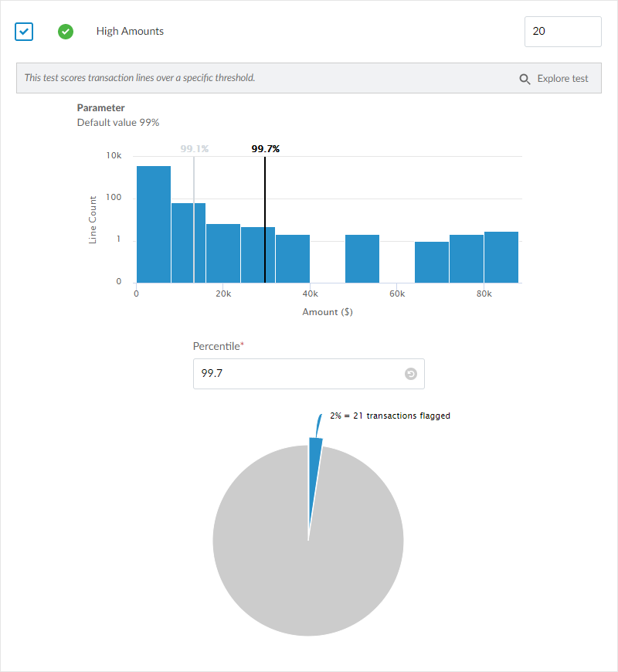This screenshot has width=618, height=672.
Task: Toggle the High Amounts test checkbox
Action: (24, 32)
